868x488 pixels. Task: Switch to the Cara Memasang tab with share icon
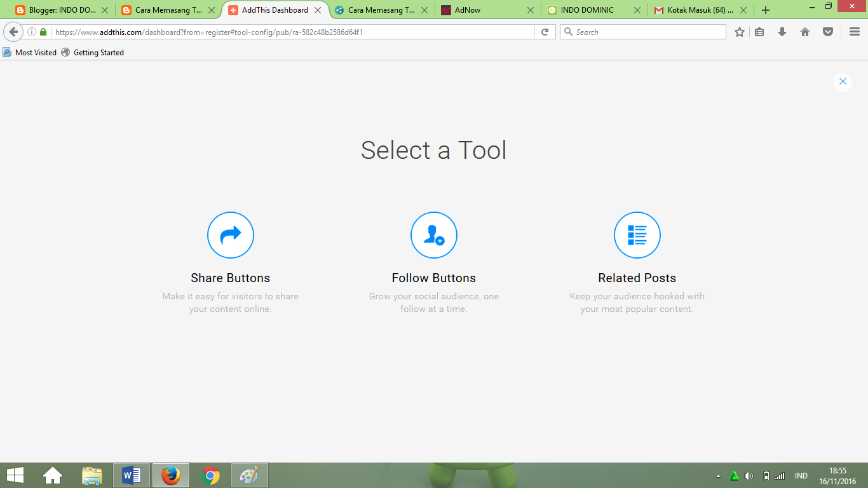381,10
